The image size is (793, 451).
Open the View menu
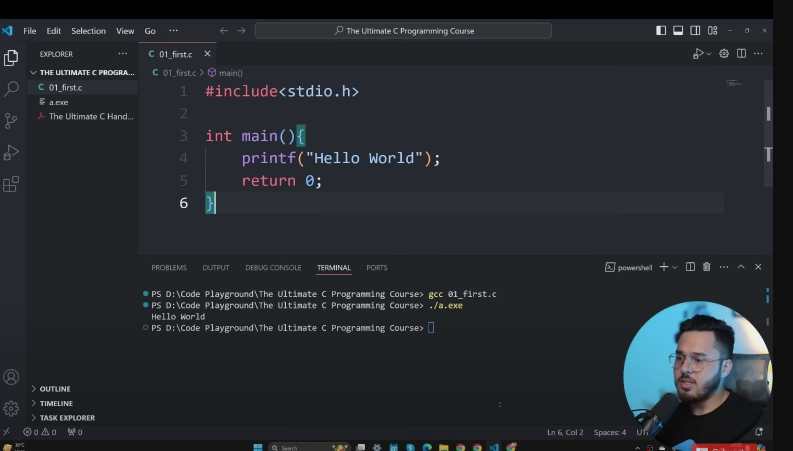[x=125, y=31]
